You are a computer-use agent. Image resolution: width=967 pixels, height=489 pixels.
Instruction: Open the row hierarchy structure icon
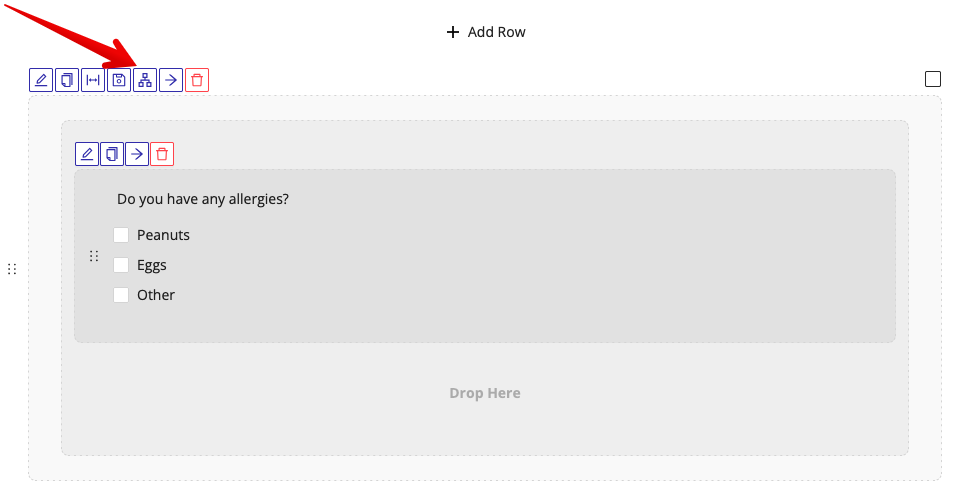point(145,80)
